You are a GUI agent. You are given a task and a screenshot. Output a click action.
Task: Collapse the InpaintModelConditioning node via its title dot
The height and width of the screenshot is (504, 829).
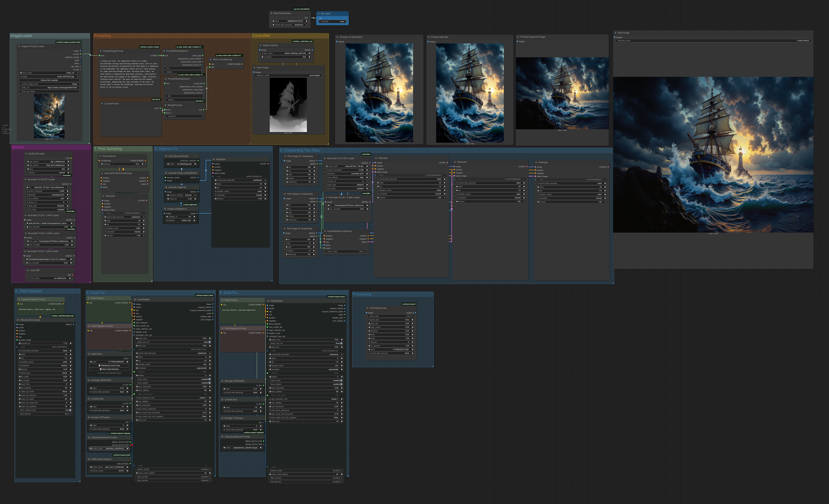coord(325,231)
